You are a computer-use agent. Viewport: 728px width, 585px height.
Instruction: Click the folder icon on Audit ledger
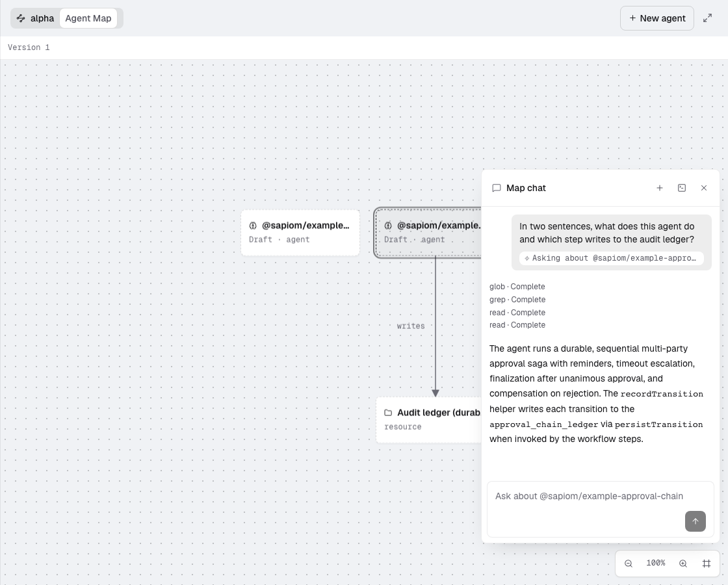pos(388,413)
